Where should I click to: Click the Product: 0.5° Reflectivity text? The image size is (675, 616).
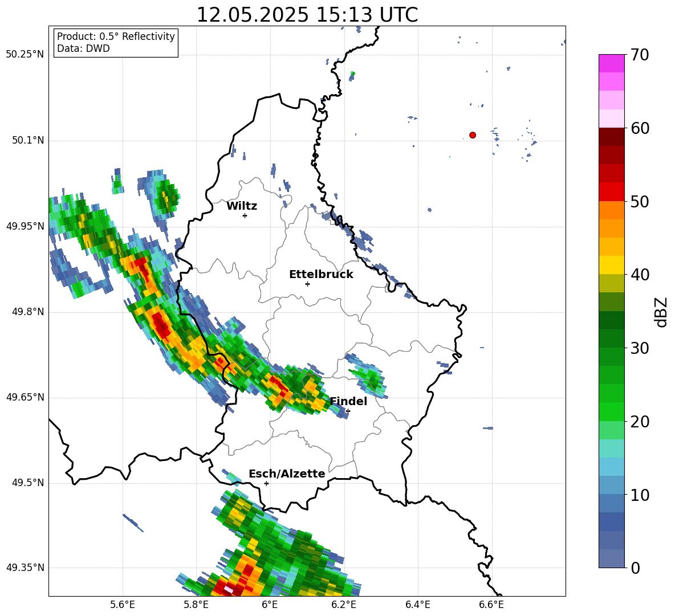point(116,36)
